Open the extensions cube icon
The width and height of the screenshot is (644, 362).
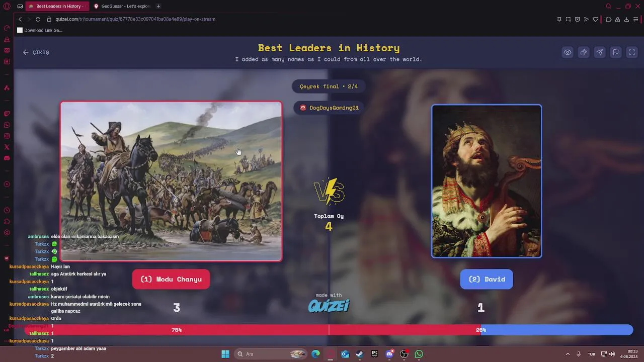point(608,19)
